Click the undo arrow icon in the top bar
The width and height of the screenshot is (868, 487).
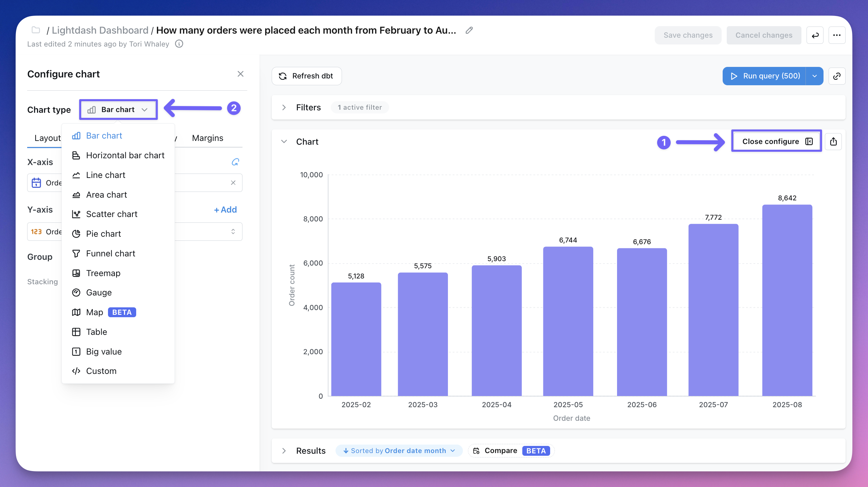(815, 35)
